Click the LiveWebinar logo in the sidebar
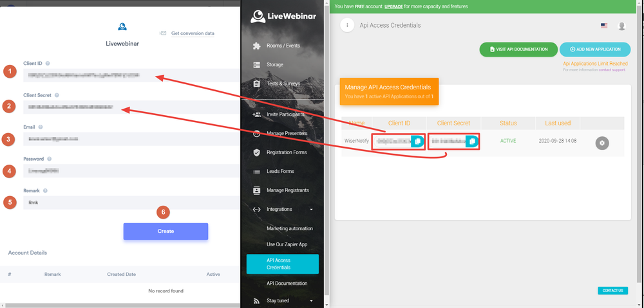 click(x=283, y=17)
